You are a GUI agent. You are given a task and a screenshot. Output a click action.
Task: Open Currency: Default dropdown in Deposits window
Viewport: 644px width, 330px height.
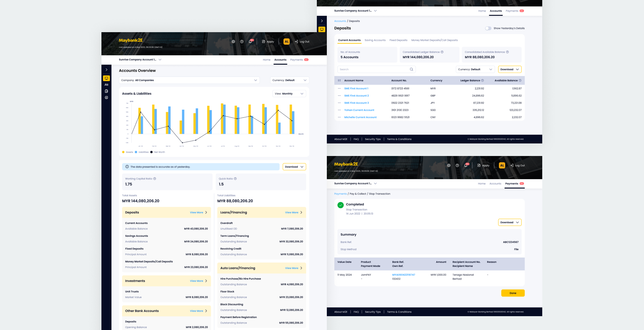[475, 69]
